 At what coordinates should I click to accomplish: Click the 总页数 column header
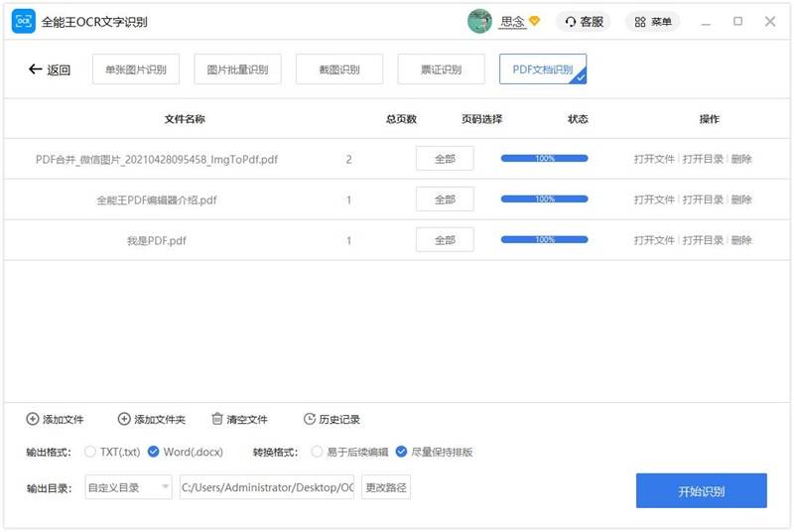(401, 119)
